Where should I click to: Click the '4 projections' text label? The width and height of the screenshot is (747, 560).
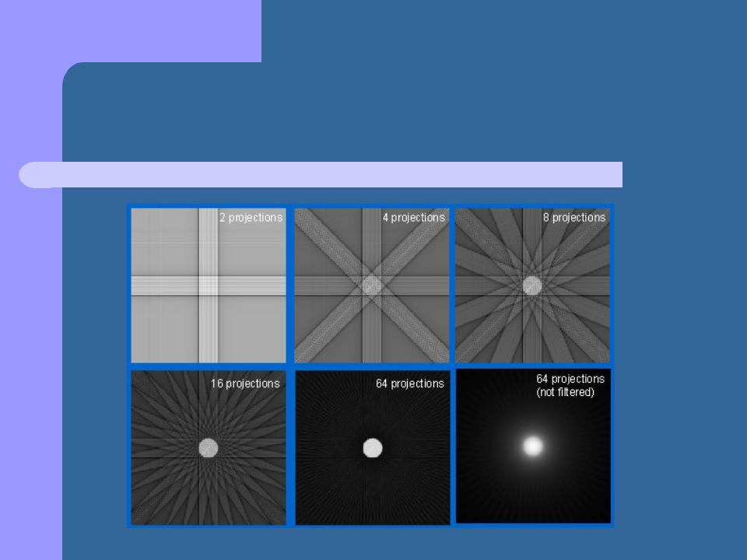pyautogui.click(x=413, y=218)
